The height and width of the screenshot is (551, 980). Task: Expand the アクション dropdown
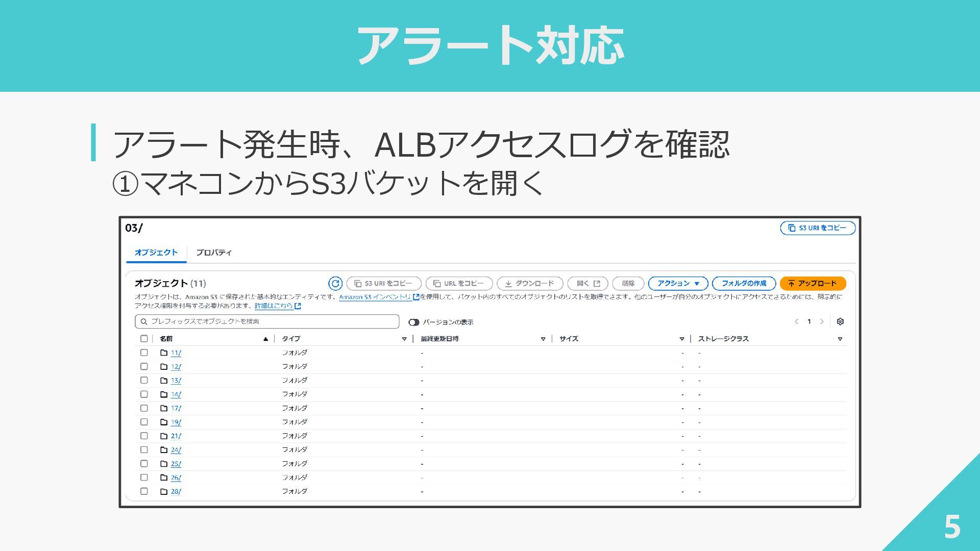(678, 284)
